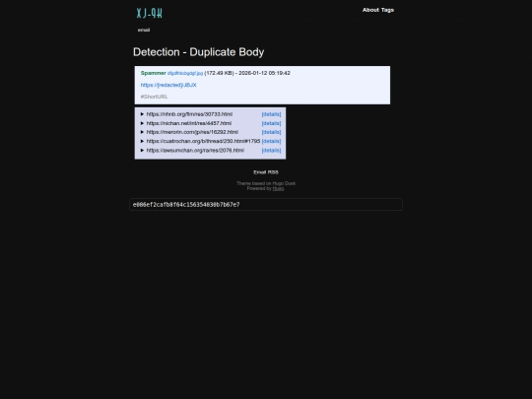
Task: Click the 'Theme based on Hugo Dusk' text
Action: (x=266, y=183)
